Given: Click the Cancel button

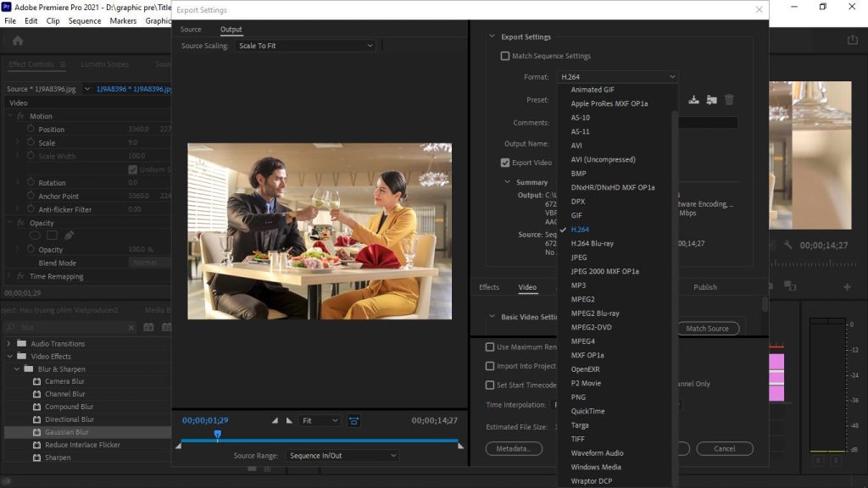Looking at the screenshot, I should pos(725,448).
